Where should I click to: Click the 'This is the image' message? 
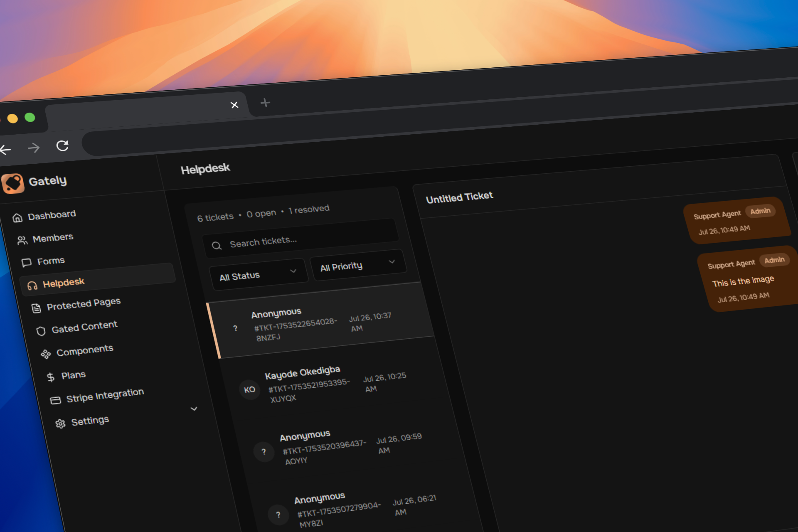pyautogui.click(x=743, y=281)
